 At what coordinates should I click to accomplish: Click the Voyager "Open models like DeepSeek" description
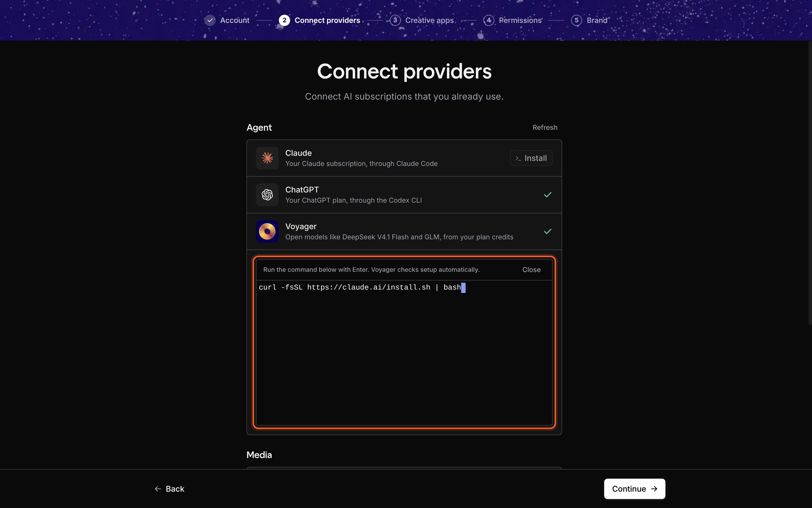[x=399, y=237]
